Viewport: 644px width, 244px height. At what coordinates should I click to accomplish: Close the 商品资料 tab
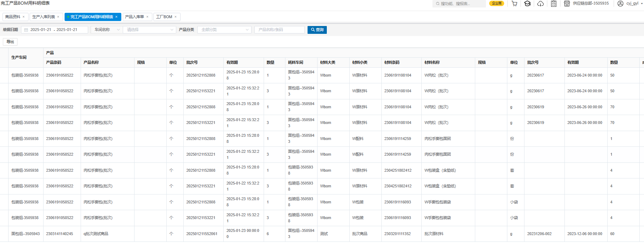[x=24, y=17]
